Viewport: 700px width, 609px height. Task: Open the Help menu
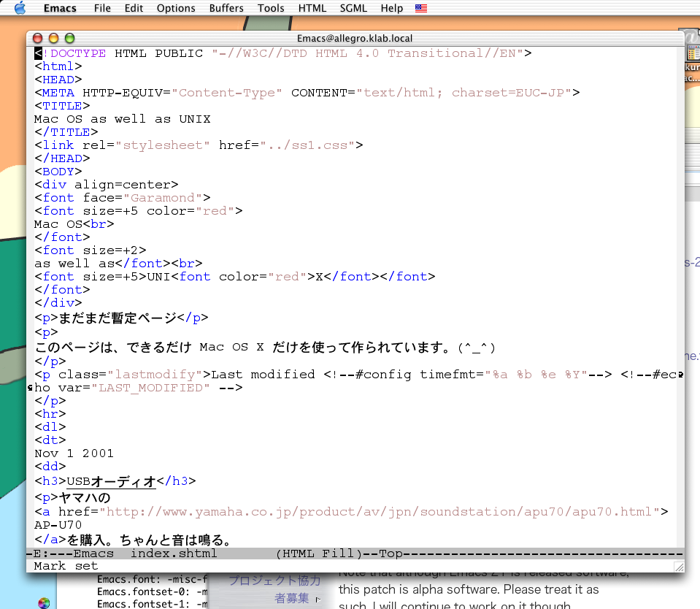coord(392,8)
